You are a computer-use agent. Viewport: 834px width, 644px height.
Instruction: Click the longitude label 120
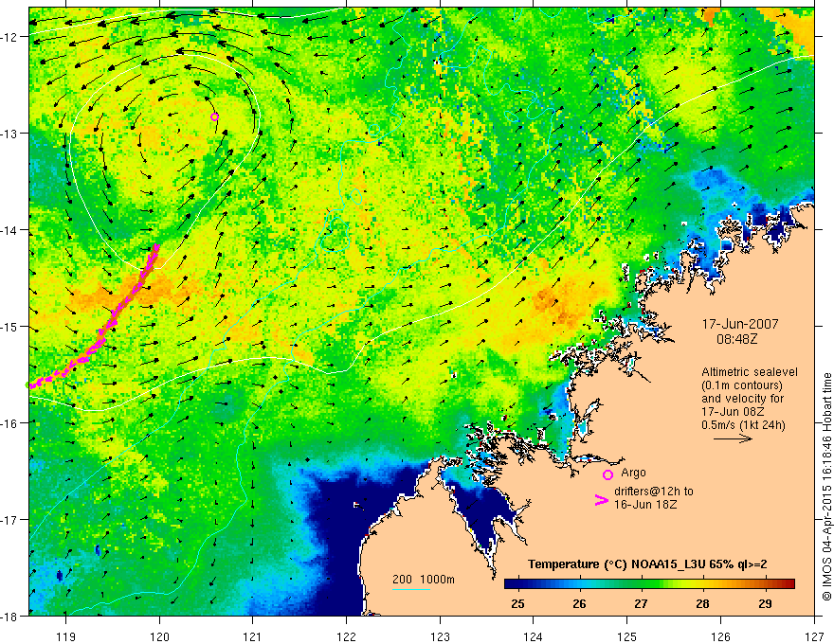tap(159, 636)
